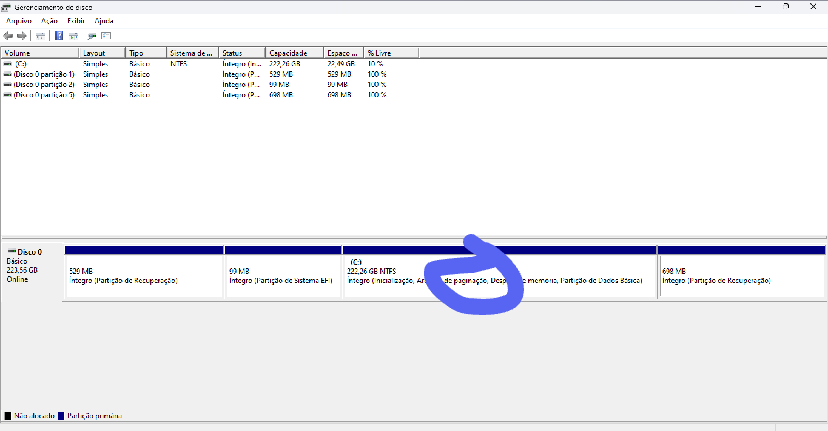Open the Ajuda menu
The height and width of the screenshot is (431, 828).
104,21
